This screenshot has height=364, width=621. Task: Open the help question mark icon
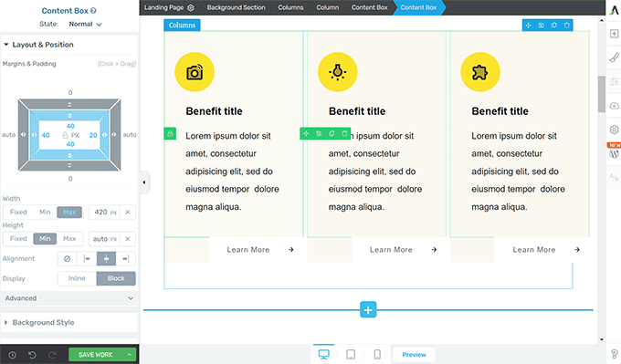[614, 354]
